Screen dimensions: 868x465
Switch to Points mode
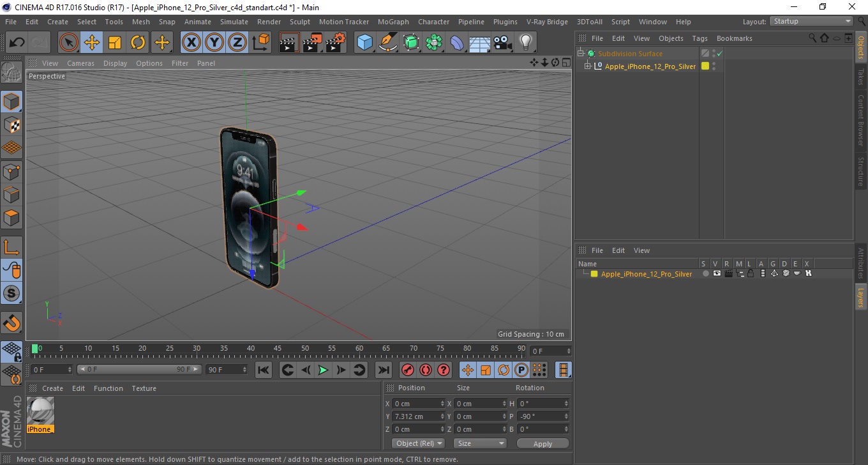pos(12,171)
